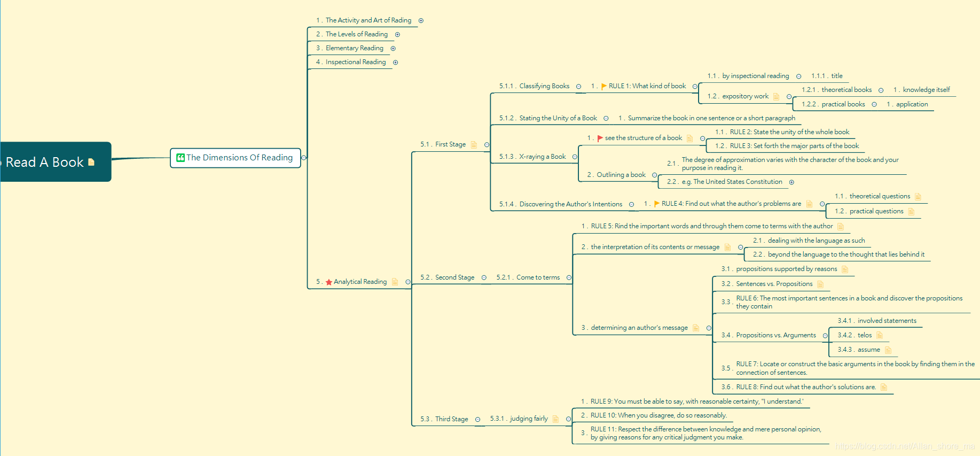
Task: Select the application topic
Action: point(907,104)
